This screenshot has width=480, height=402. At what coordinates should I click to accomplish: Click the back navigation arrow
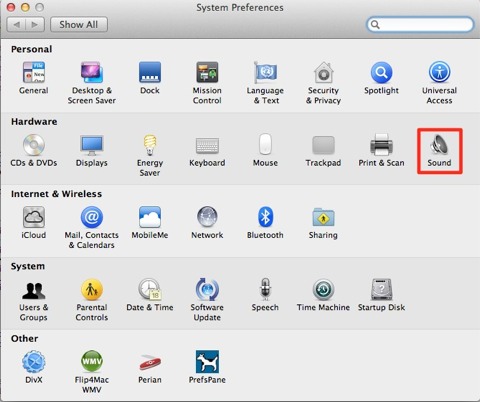(16, 25)
